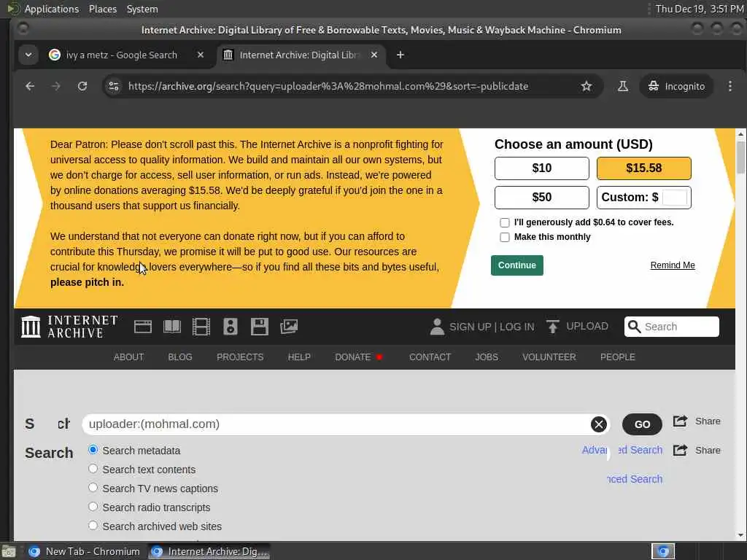Go back with the browser back arrow

[30, 86]
